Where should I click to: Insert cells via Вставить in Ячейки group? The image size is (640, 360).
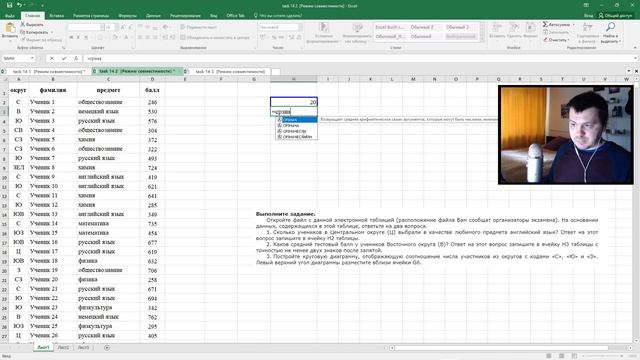click(497, 31)
